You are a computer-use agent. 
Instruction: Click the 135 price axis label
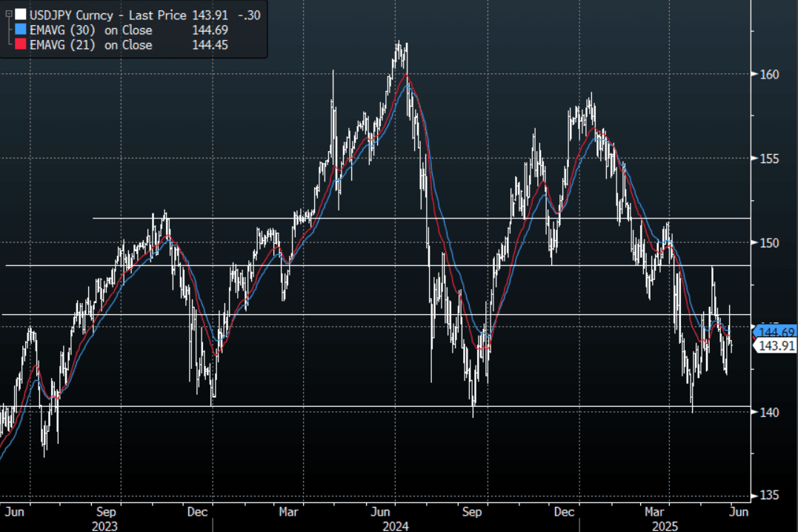[768, 496]
